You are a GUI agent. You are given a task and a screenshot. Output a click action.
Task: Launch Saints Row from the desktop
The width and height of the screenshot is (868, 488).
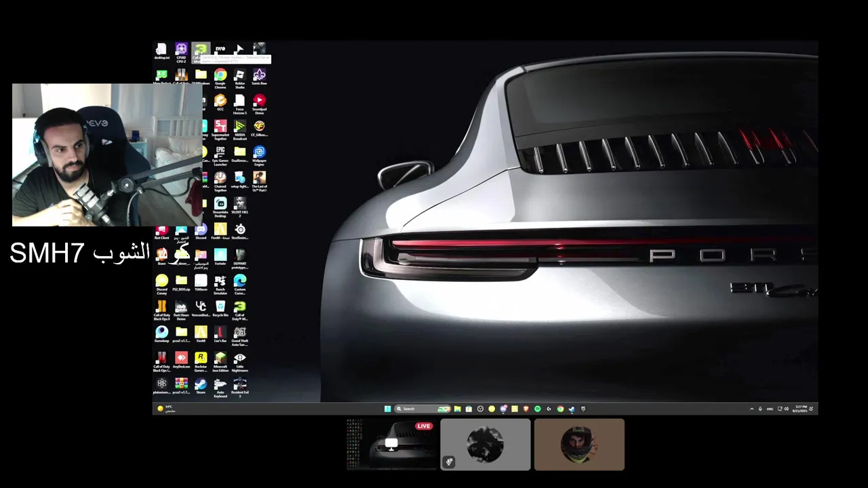259,77
